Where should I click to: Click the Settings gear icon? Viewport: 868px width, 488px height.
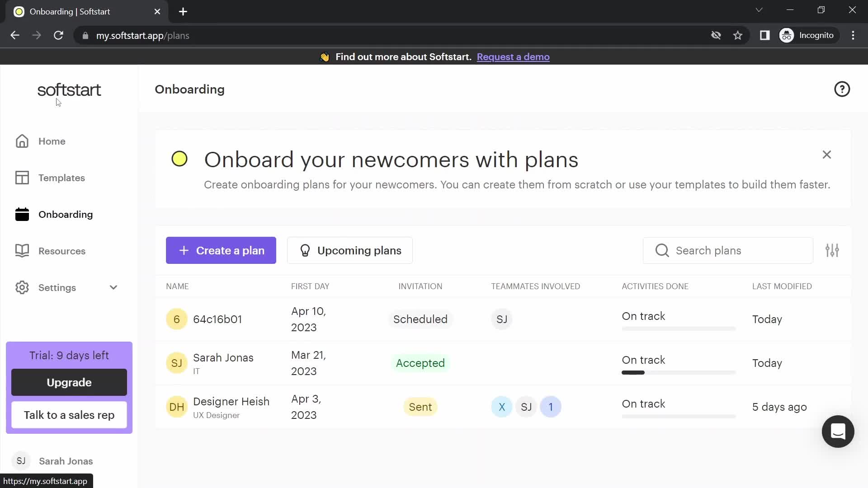22,288
